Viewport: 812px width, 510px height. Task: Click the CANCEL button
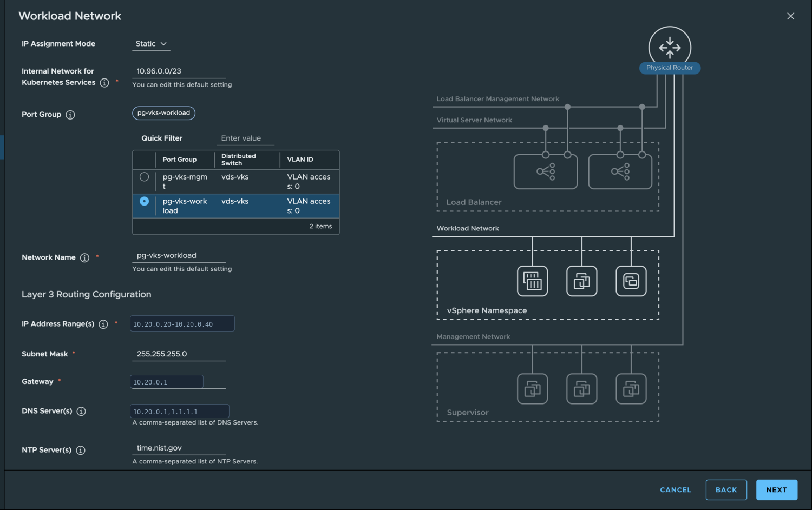coord(676,490)
